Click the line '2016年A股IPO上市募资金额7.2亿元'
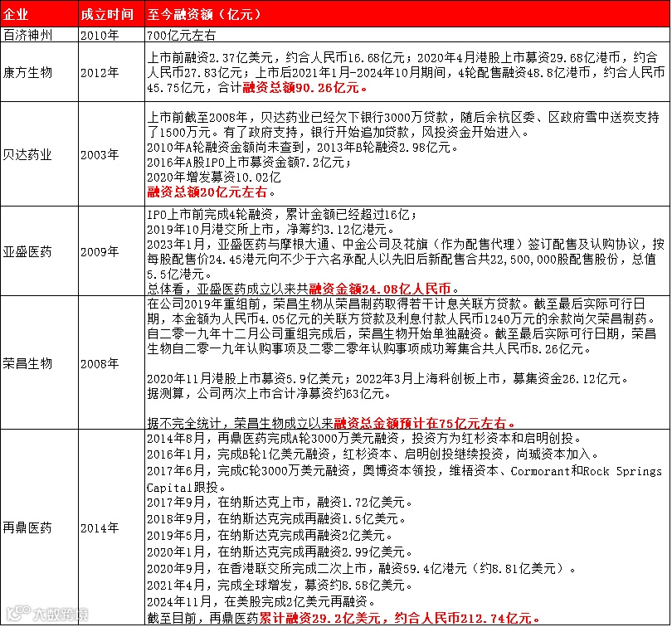This screenshot has height=627, width=672. pos(250,163)
